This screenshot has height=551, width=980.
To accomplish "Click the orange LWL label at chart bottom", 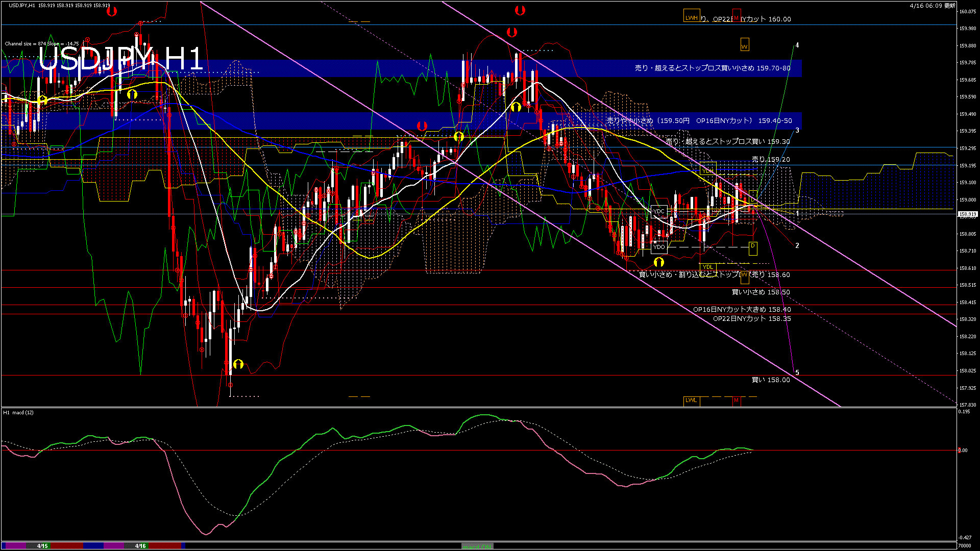I will coord(691,400).
